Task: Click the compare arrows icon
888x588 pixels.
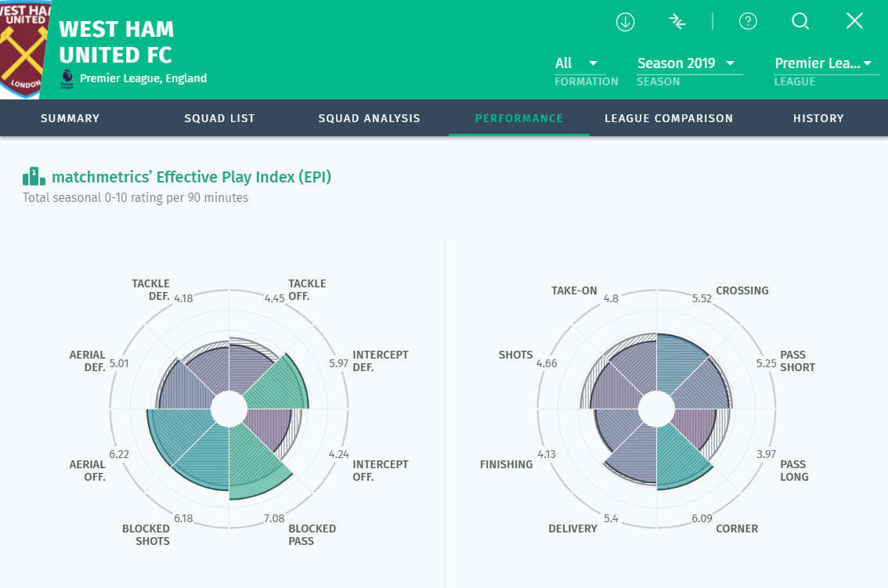Action: pos(677,22)
